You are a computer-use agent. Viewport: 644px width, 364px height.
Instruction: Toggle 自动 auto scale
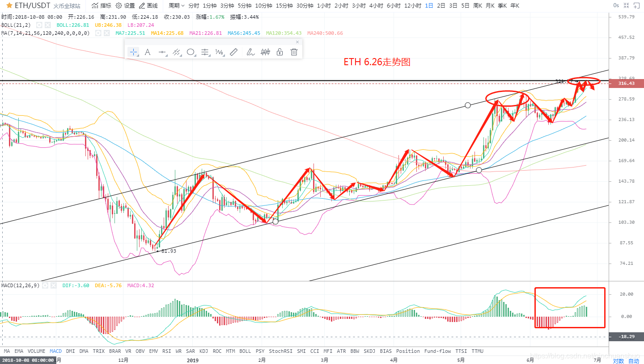tap(634, 361)
